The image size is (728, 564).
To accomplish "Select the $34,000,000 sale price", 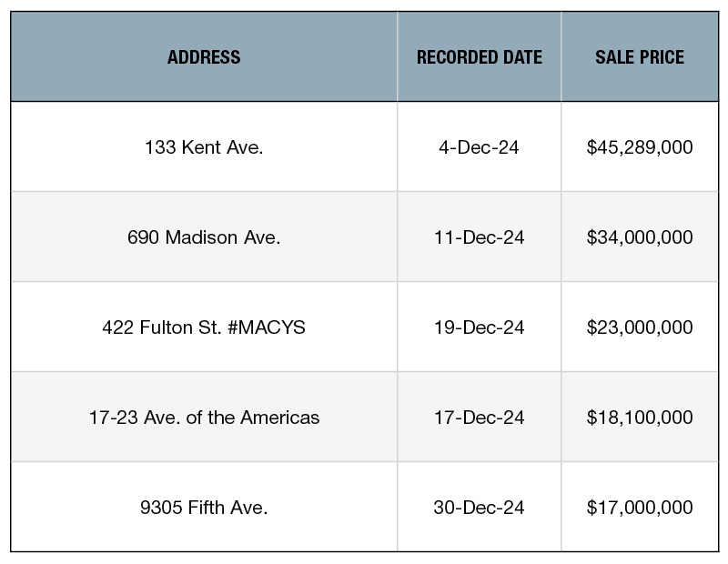I will 640,237.
